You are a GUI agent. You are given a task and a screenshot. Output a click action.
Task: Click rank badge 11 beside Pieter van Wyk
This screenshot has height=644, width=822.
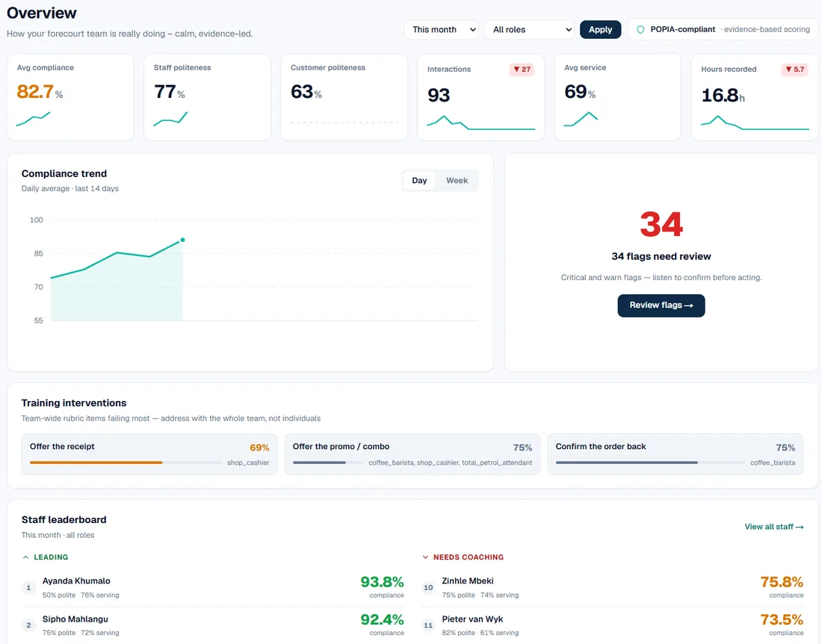pos(428,625)
